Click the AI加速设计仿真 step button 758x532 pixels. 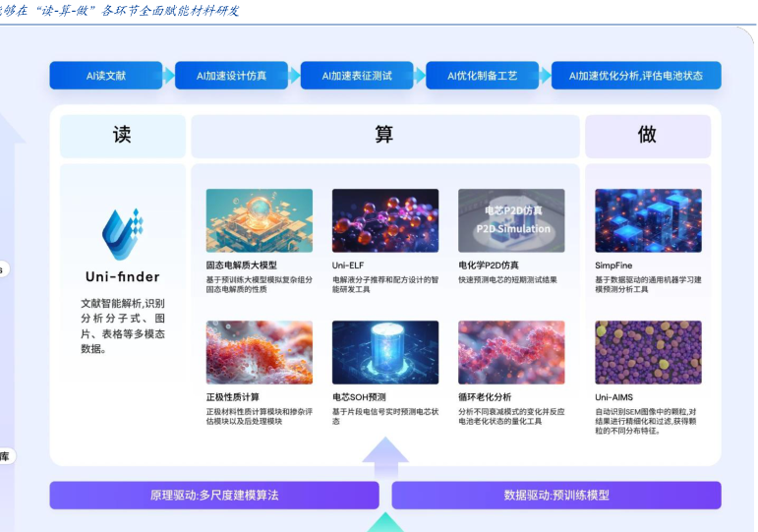click(x=231, y=76)
